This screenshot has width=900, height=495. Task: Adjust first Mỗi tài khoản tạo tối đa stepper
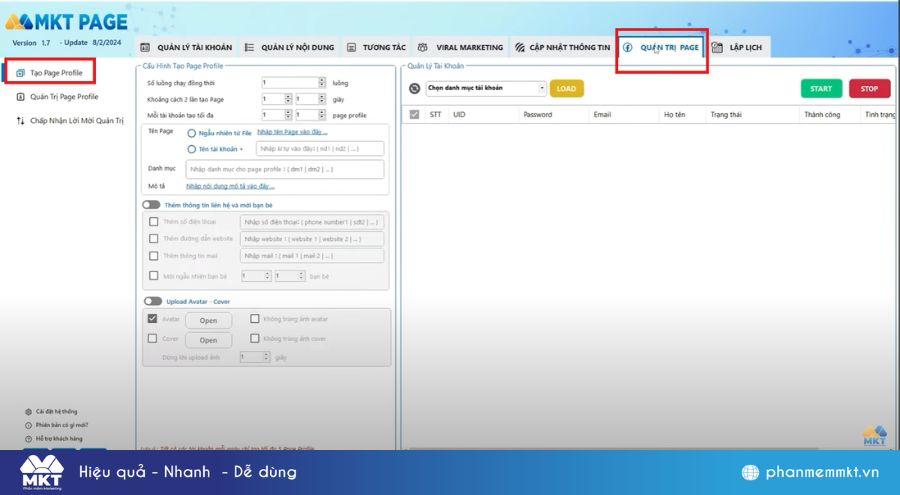tap(288, 115)
